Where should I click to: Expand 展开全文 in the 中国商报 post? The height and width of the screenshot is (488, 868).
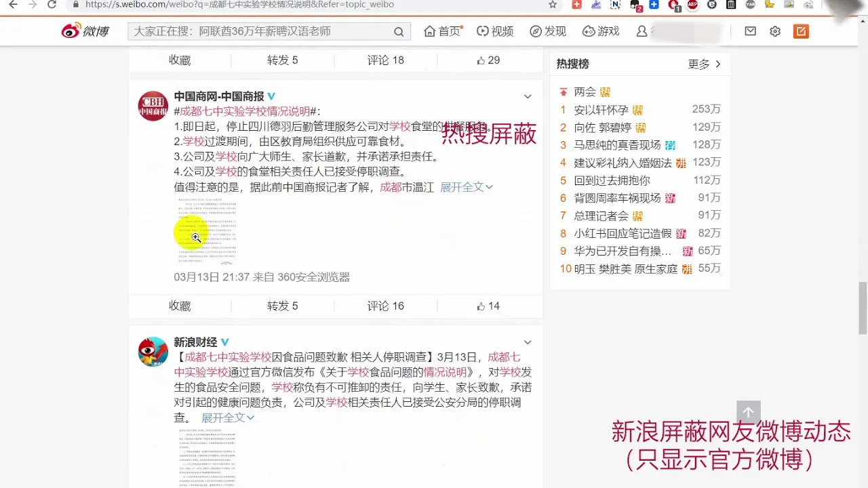[x=467, y=187]
